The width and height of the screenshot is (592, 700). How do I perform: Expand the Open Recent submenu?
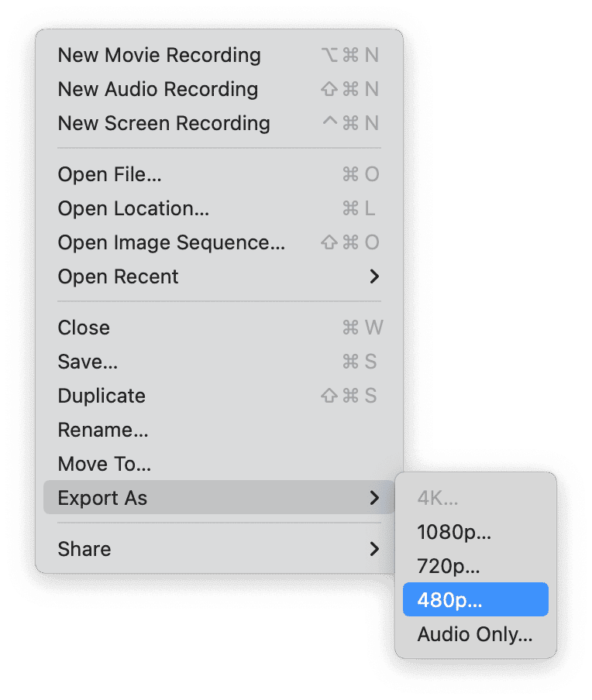coord(118,276)
